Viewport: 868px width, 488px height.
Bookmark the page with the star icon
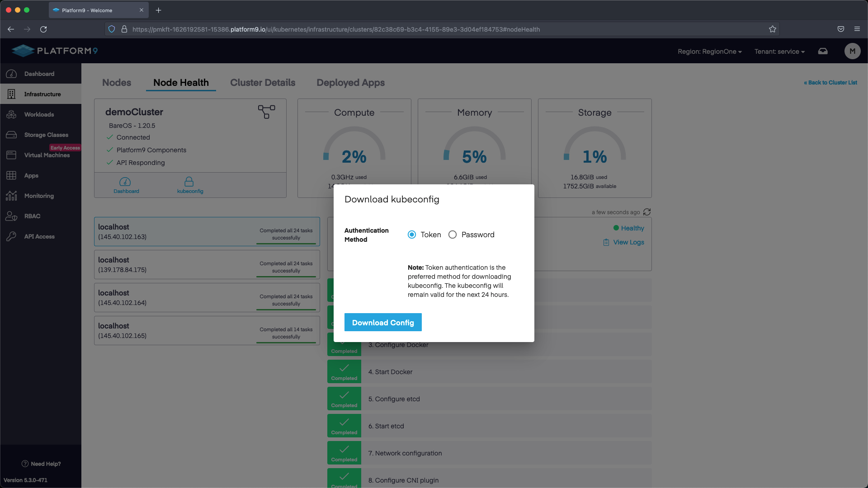pyautogui.click(x=773, y=29)
